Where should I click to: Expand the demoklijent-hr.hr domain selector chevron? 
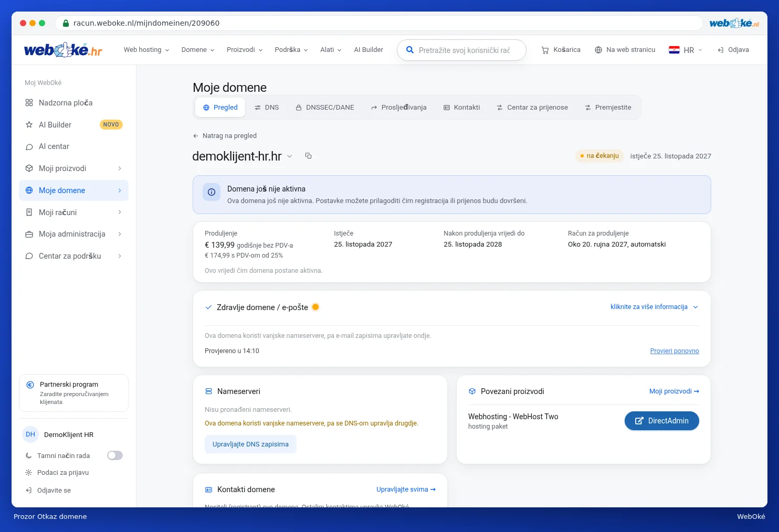[290, 156]
